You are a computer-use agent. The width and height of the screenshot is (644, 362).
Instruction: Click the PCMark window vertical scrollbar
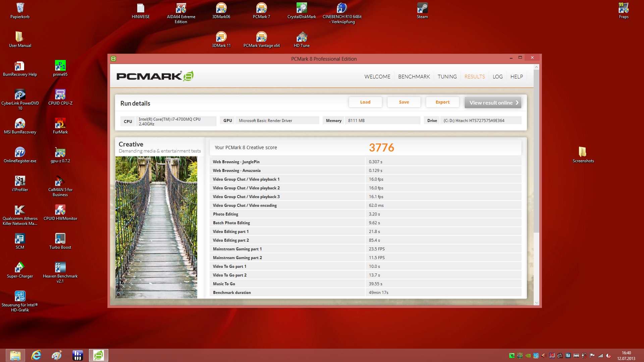click(536, 151)
